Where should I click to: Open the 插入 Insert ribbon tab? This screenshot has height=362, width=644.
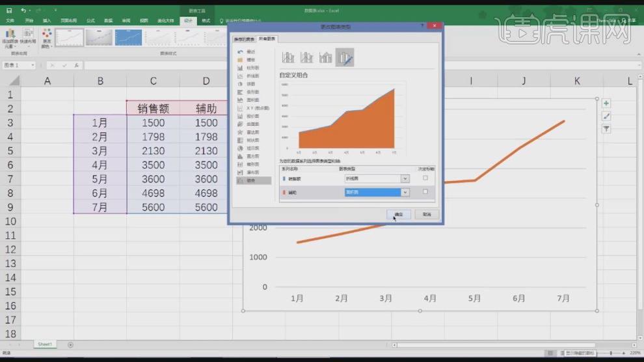click(x=47, y=21)
